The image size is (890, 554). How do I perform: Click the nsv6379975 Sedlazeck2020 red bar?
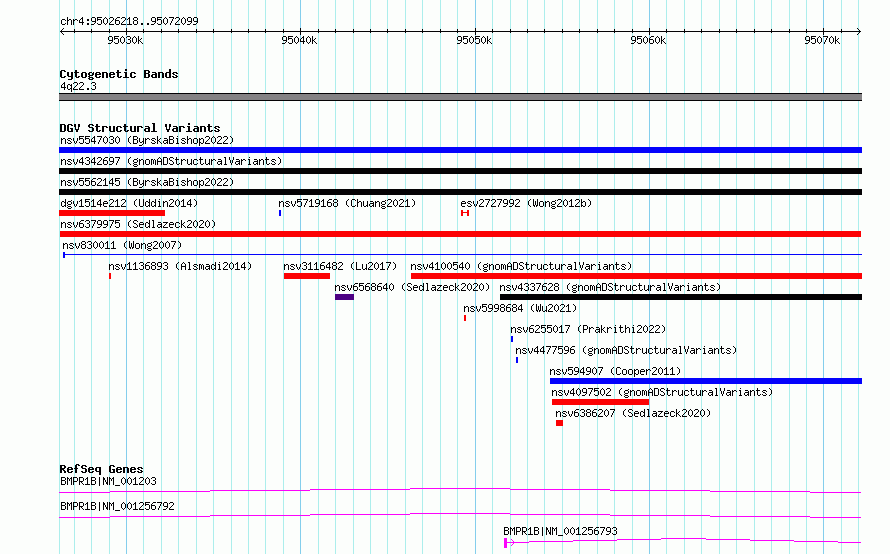pos(460,234)
